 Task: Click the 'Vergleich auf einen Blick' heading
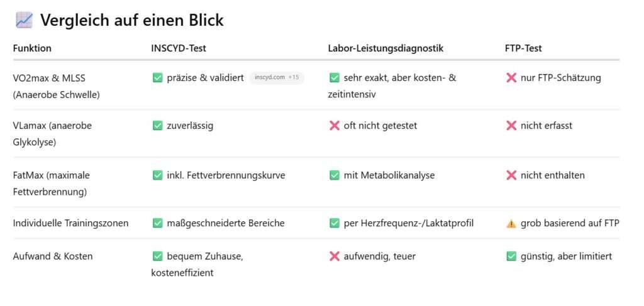pos(132,20)
